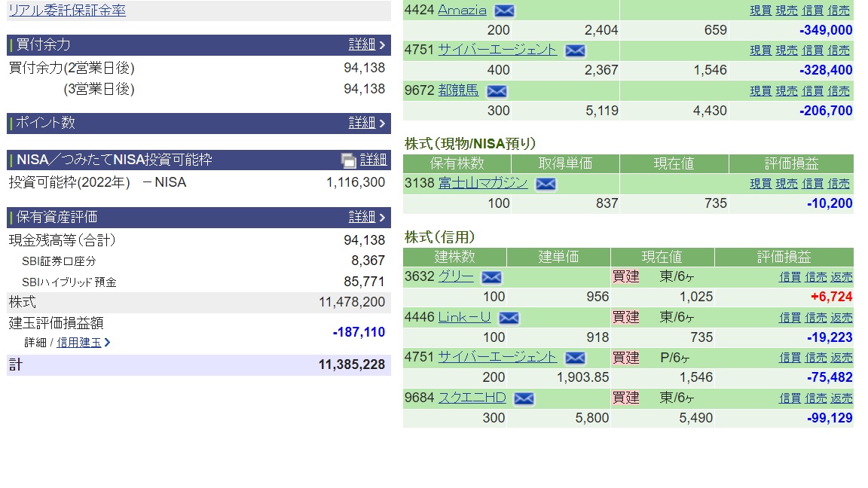Click the 建株数 column header
Screen dimensions: 868x488
pyautogui.click(x=454, y=258)
